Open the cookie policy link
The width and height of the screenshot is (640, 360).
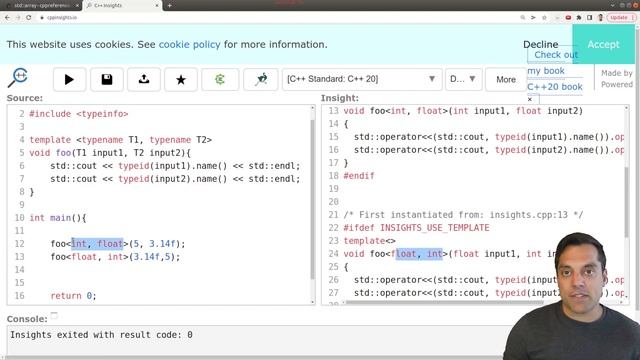point(189,44)
